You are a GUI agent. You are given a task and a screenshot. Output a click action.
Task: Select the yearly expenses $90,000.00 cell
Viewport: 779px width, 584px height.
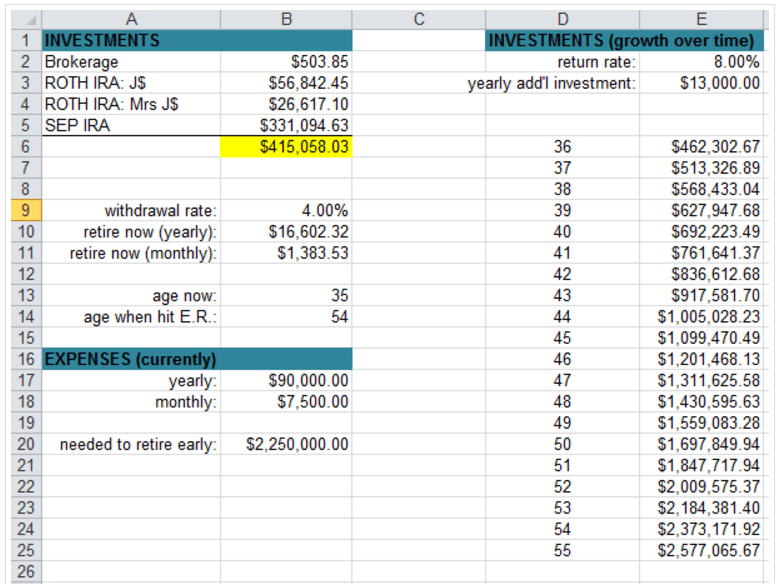[286, 380]
